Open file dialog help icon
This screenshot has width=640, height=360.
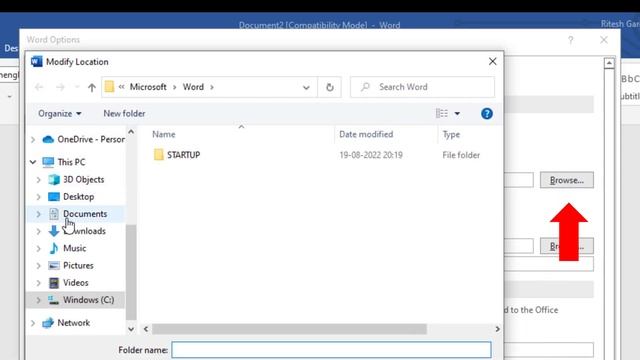[x=487, y=113]
